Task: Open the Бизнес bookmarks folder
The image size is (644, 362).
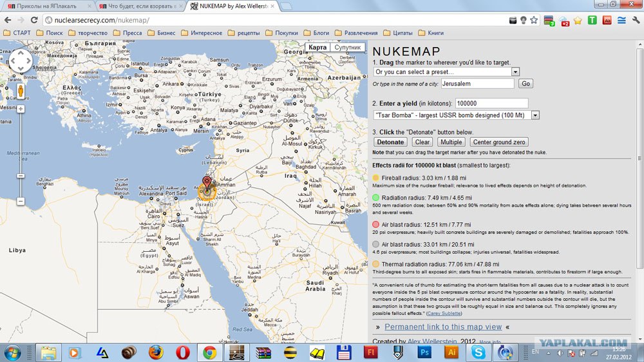Action: [x=162, y=33]
